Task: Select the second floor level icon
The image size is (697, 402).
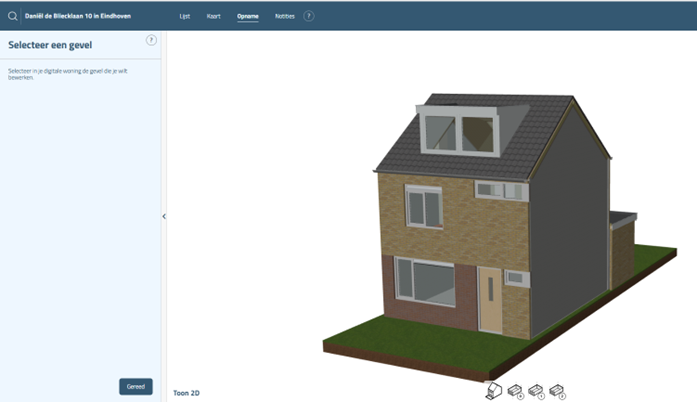Action: 558,391
